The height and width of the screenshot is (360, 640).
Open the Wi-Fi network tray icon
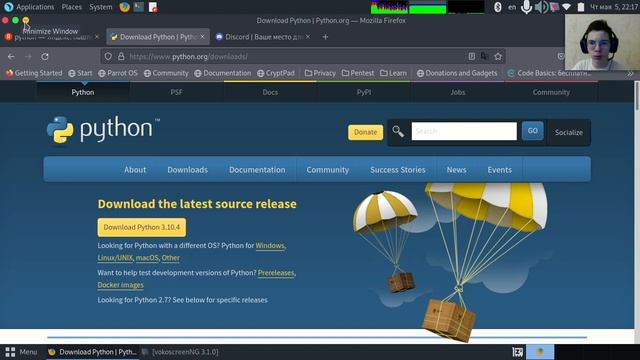click(566, 7)
